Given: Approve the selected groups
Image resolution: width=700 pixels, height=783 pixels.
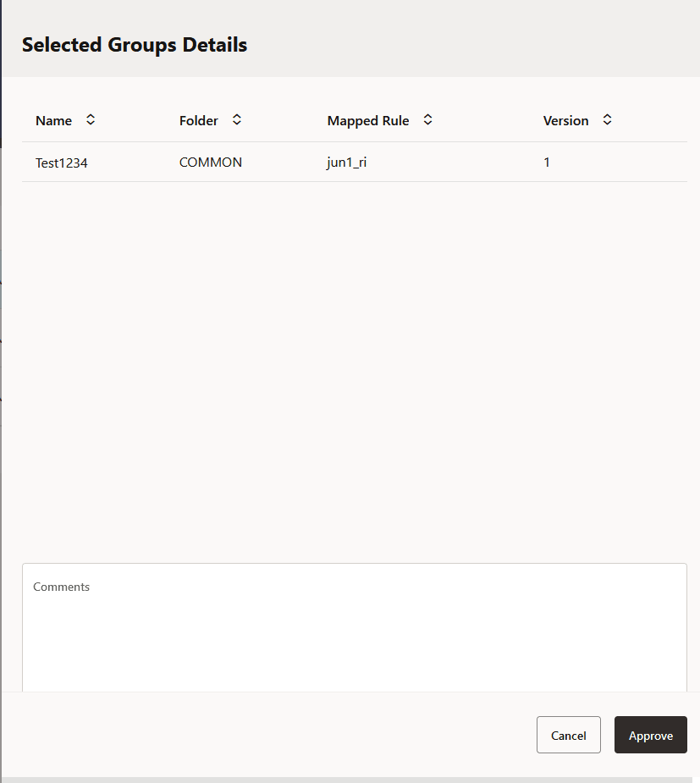Looking at the screenshot, I should click(x=650, y=735).
